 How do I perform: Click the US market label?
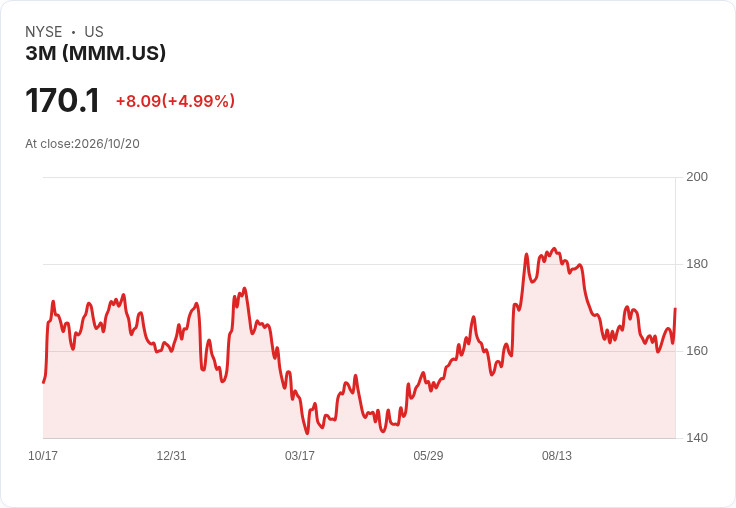tap(94, 32)
